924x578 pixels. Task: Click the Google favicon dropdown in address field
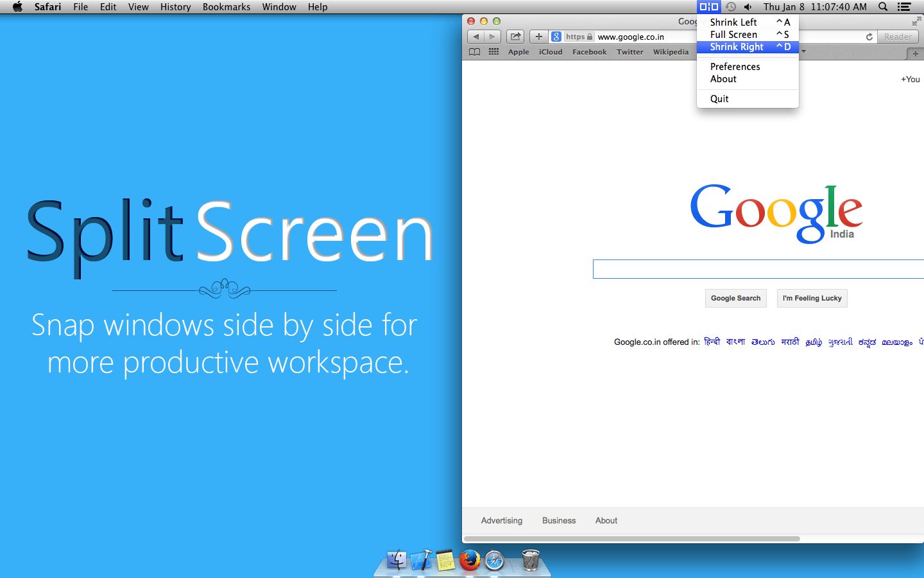coord(556,37)
